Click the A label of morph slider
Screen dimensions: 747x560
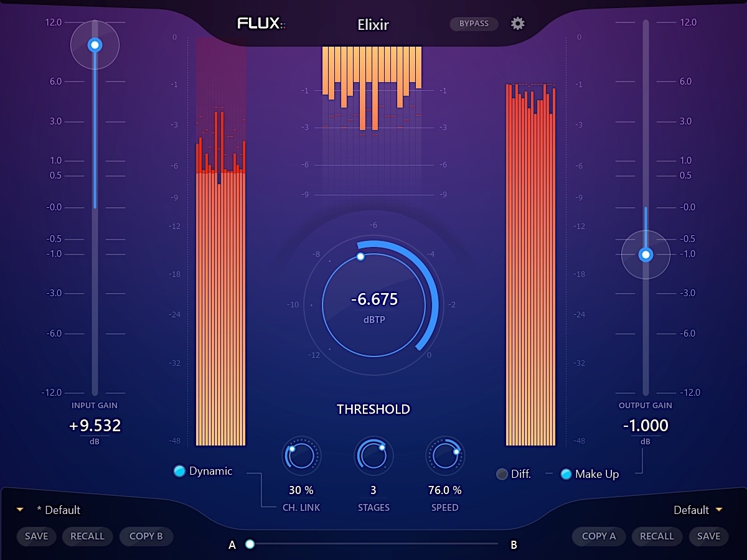232,545
